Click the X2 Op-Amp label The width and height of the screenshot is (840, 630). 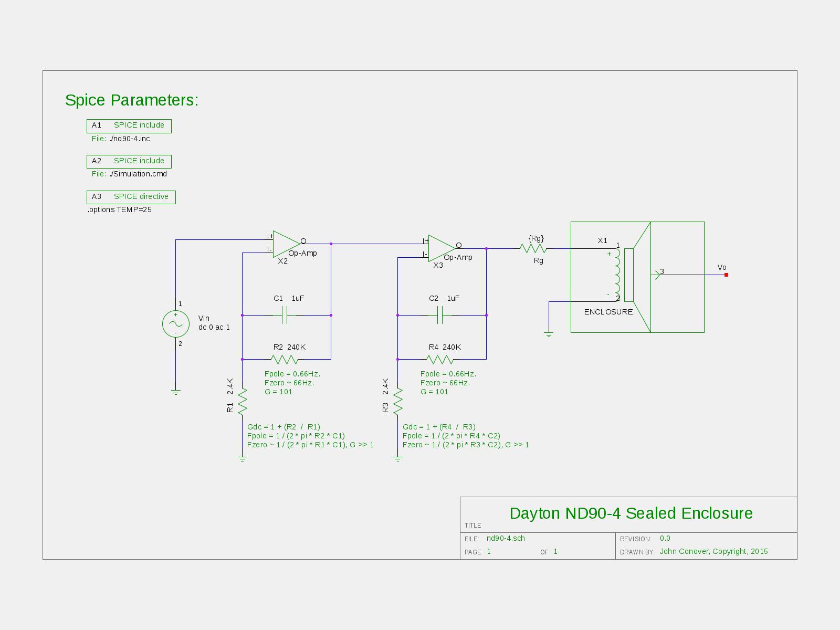(x=302, y=253)
